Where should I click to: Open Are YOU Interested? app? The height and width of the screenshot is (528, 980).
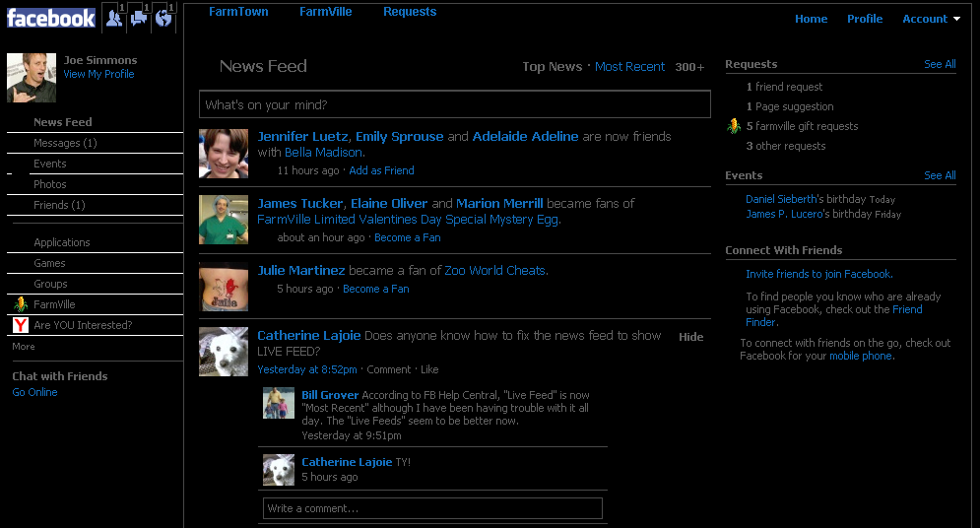[x=83, y=325]
